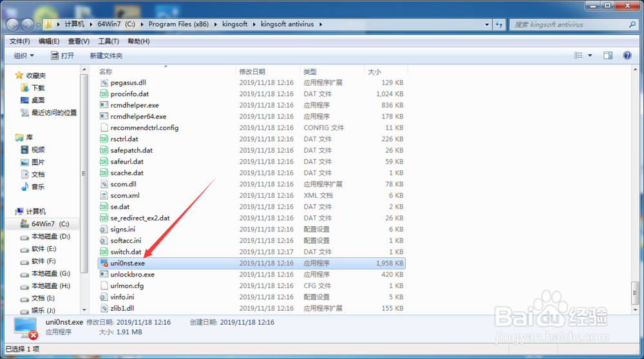
Task: Open recent pages dropdown beside Forward
Action: click(x=38, y=24)
